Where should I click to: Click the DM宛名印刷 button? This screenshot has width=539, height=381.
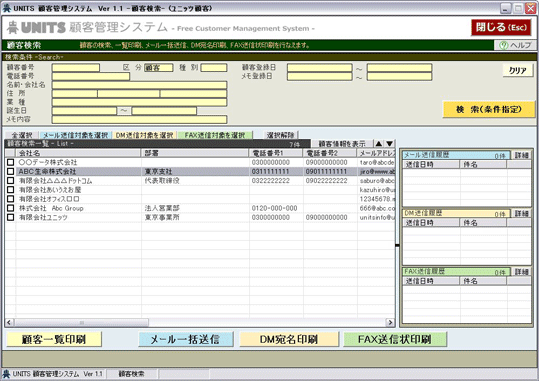click(x=289, y=339)
